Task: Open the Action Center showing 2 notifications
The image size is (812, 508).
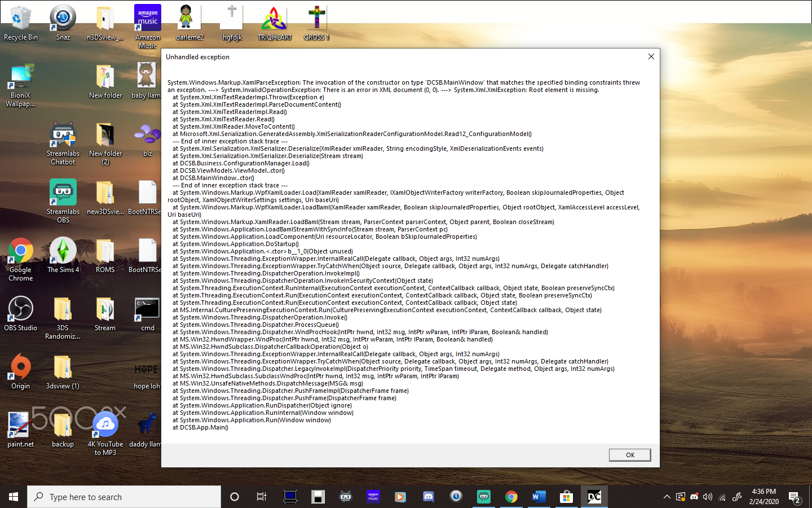Action: pyautogui.click(x=796, y=497)
